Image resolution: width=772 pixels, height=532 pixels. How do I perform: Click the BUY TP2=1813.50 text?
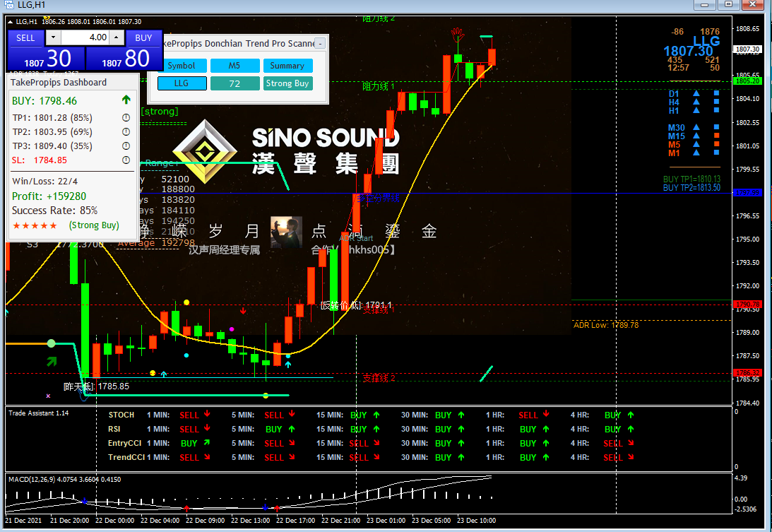click(691, 188)
